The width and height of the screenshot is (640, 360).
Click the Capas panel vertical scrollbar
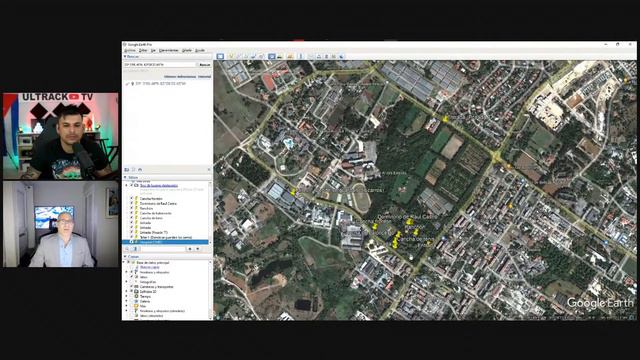pos(210,290)
